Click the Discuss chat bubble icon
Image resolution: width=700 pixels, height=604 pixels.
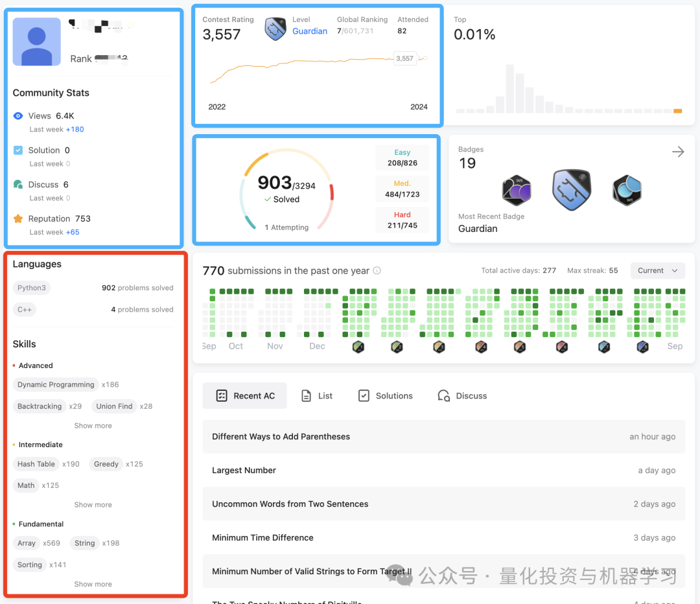click(18, 184)
